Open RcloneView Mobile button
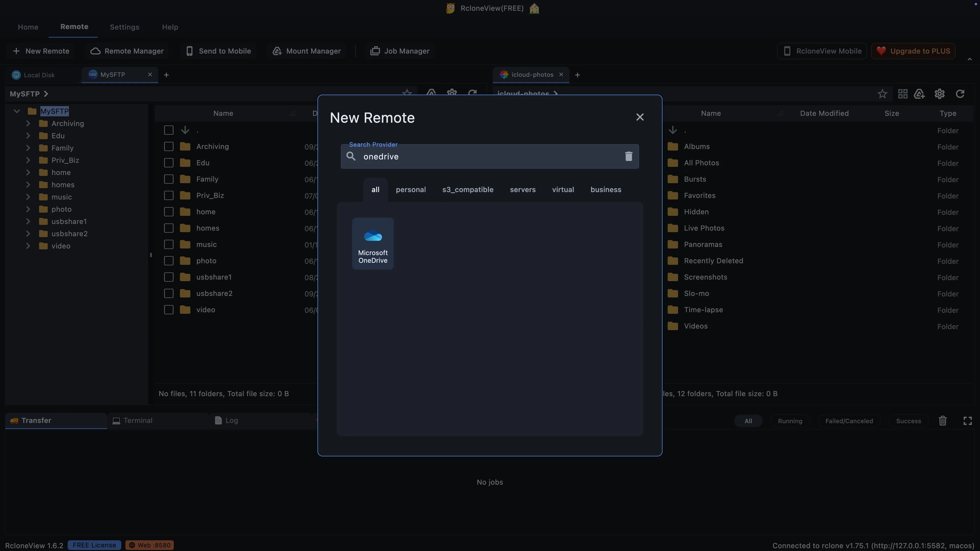 point(822,51)
